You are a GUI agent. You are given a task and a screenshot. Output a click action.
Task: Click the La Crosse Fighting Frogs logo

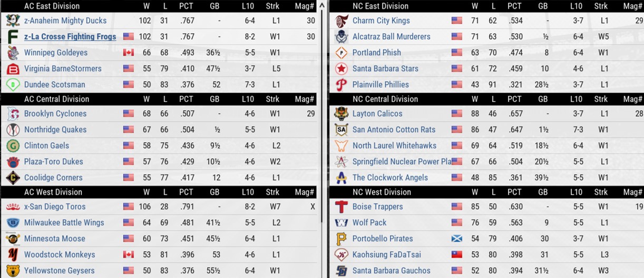(13, 37)
